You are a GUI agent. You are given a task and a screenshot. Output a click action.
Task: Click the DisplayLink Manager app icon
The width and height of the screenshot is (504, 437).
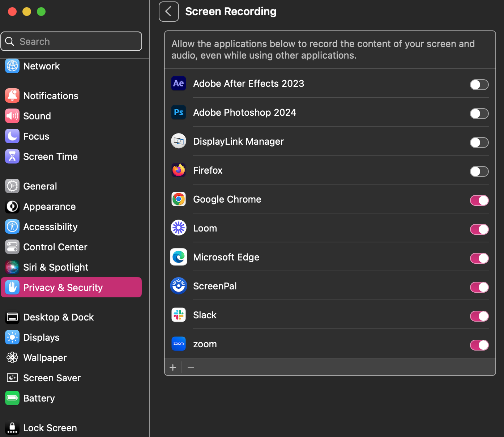pyautogui.click(x=179, y=141)
